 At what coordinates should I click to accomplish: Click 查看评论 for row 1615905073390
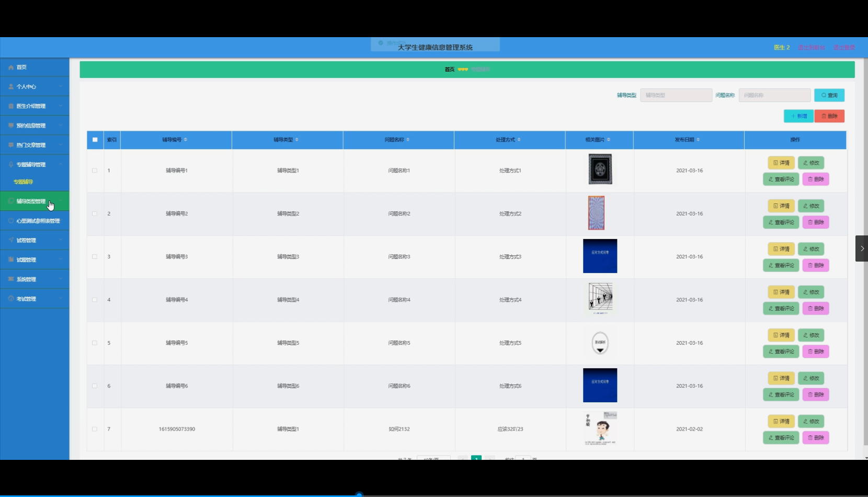tap(781, 438)
